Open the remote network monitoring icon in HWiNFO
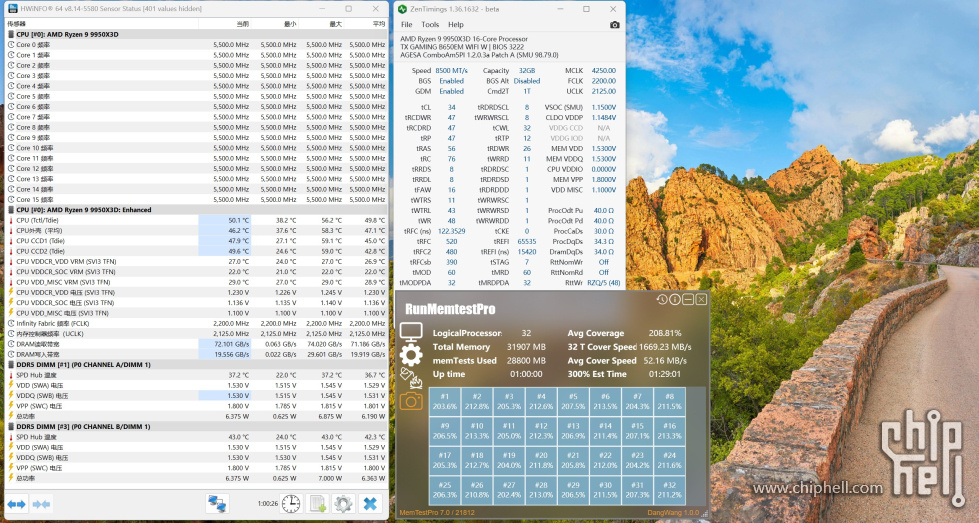The height and width of the screenshot is (523, 979). 217,504
